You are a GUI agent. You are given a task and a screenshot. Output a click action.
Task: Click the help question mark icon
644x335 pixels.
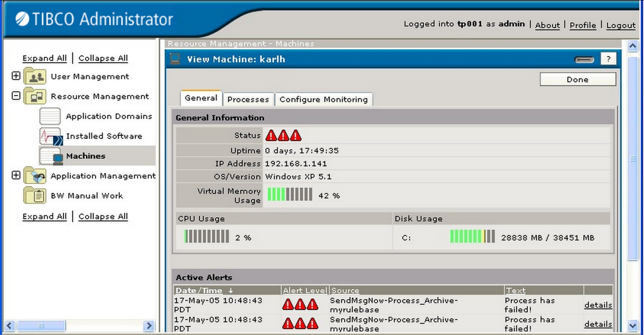point(608,59)
